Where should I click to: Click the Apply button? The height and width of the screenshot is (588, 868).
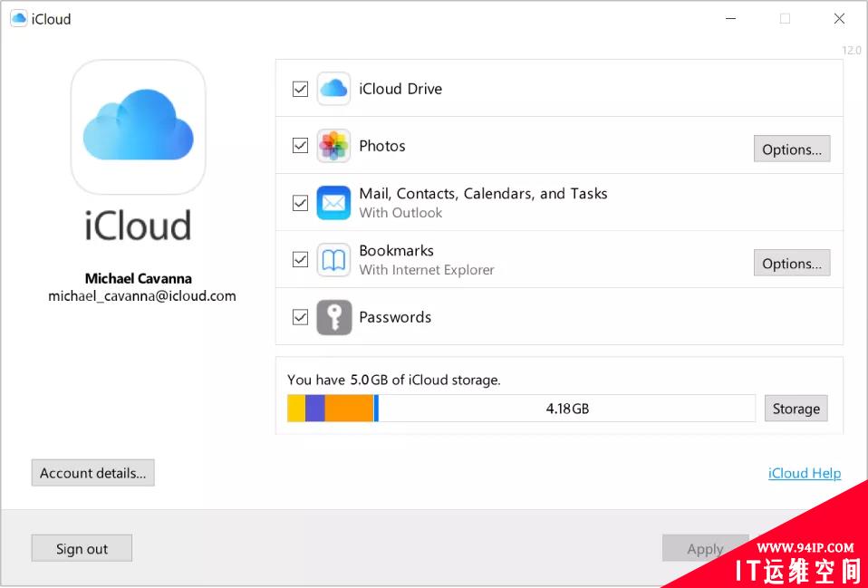[705, 548]
